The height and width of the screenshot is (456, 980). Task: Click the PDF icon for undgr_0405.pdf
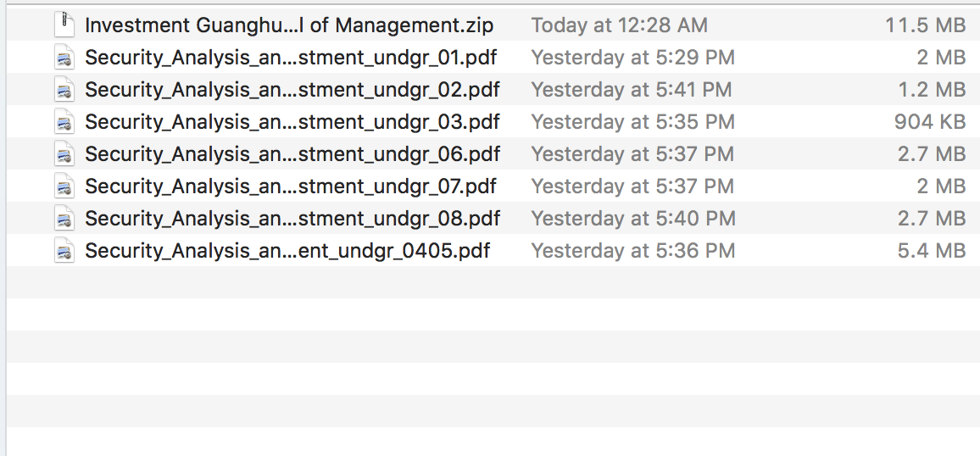click(64, 251)
